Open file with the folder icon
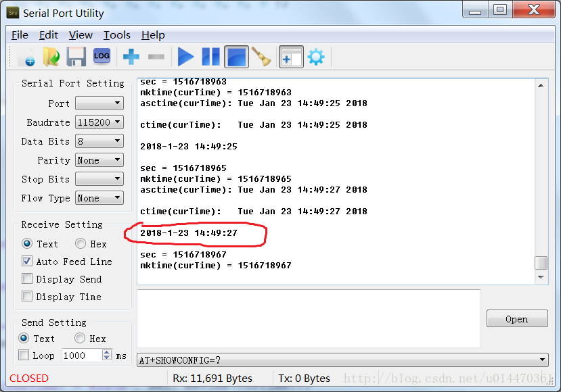 (x=51, y=57)
